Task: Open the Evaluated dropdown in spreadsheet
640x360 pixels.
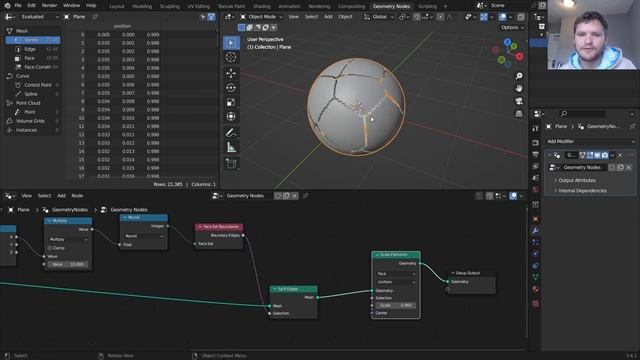Action: [x=40, y=17]
